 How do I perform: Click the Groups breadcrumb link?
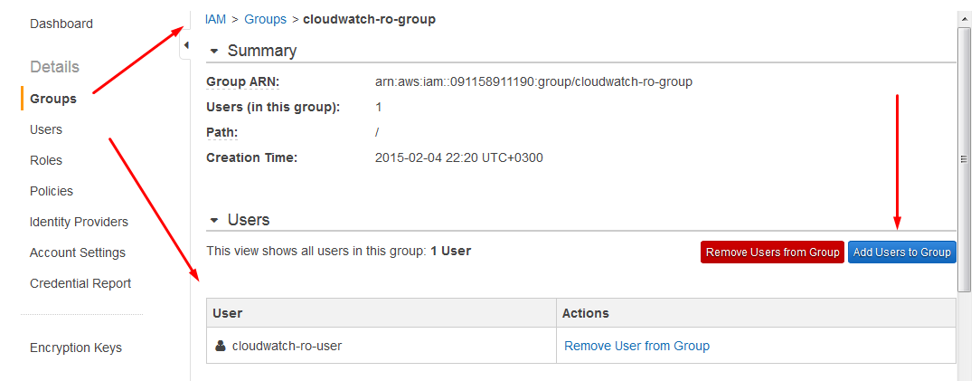point(265,19)
